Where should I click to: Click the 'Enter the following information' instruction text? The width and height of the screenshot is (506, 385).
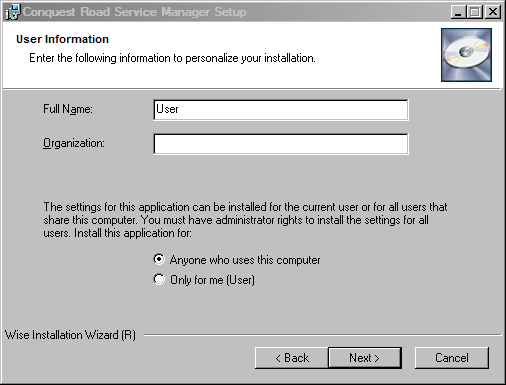172,58
